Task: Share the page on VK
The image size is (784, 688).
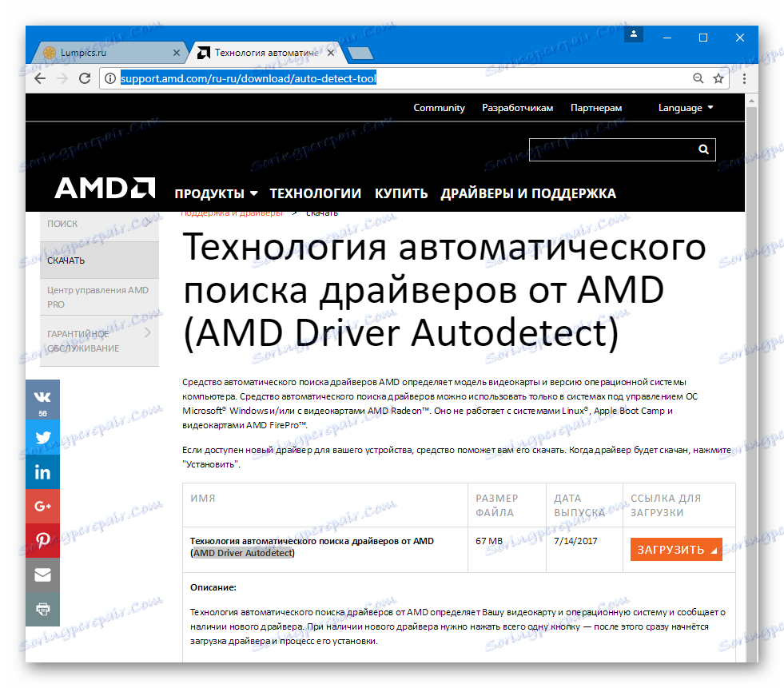Action: click(42, 400)
